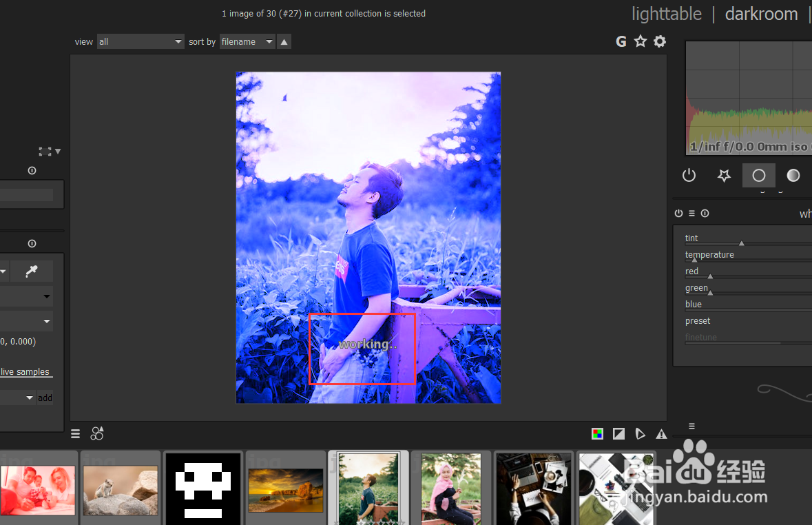Viewport: 812px width, 525px height.
Task: Open the sort by filename dropdown
Action: (x=247, y=41)
